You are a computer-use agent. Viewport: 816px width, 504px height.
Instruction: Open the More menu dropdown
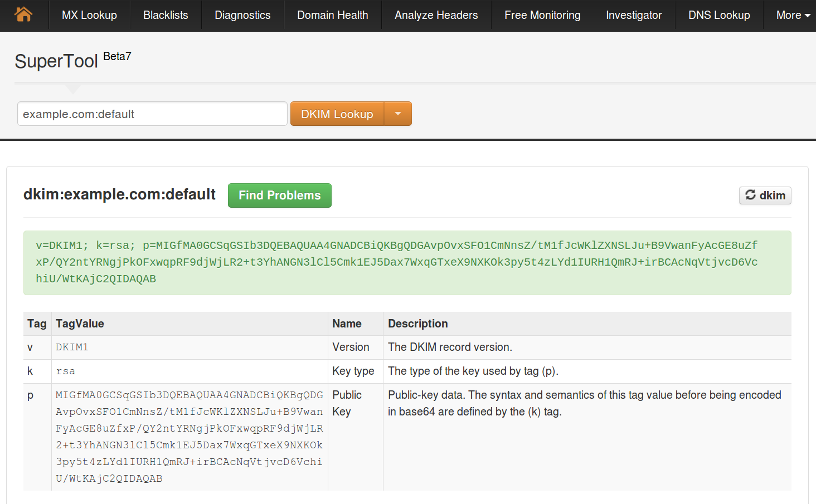pyautogui.click(x=793, y=15)
